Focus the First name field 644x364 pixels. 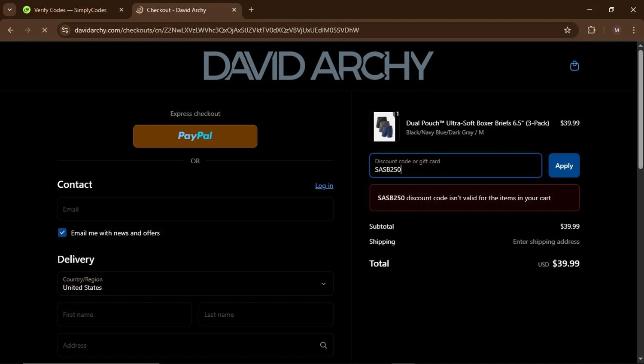125,315
